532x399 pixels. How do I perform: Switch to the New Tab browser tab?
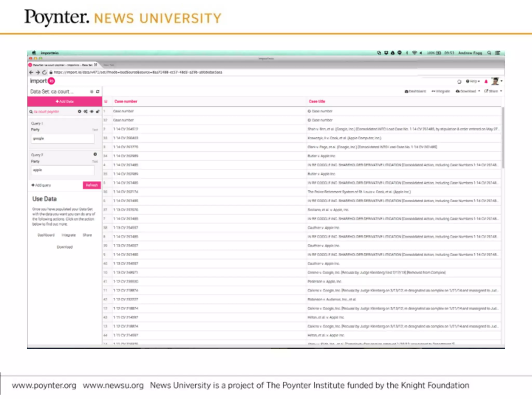109,65
